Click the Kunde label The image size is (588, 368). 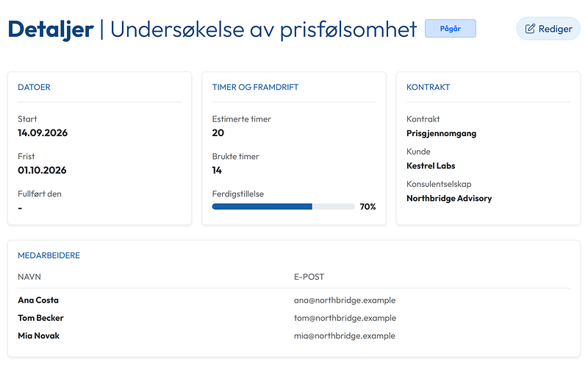point(418,152)
